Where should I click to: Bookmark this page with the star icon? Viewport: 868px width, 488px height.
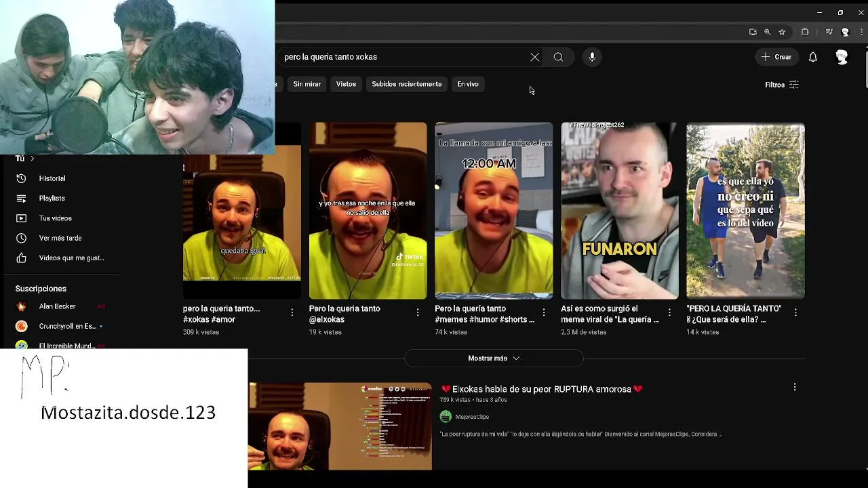click(782, 32)
